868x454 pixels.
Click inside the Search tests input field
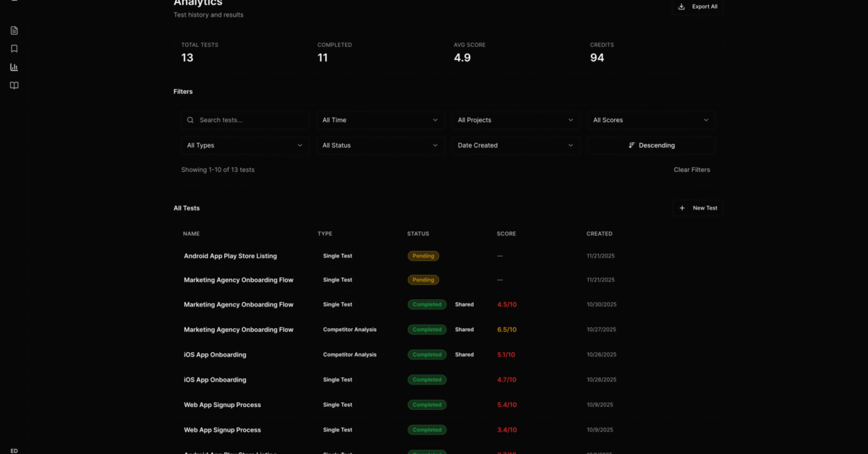tap(246, 120)
